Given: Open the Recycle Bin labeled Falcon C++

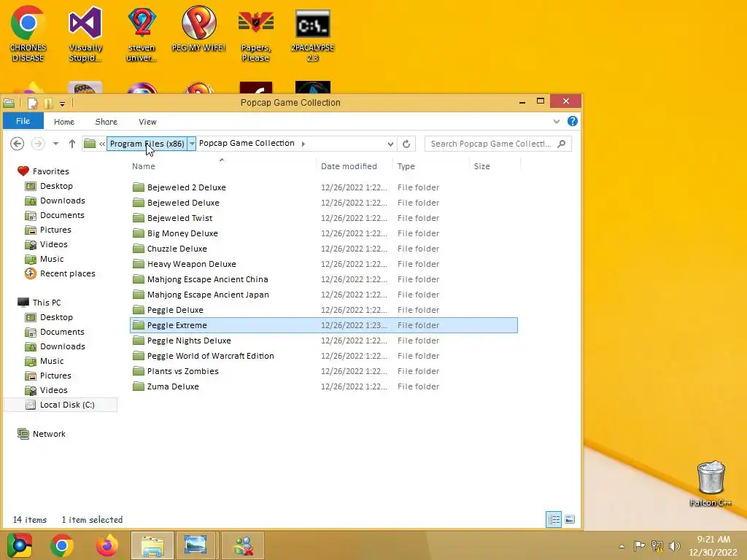Looking at the screenshot, I should point(711,483).
